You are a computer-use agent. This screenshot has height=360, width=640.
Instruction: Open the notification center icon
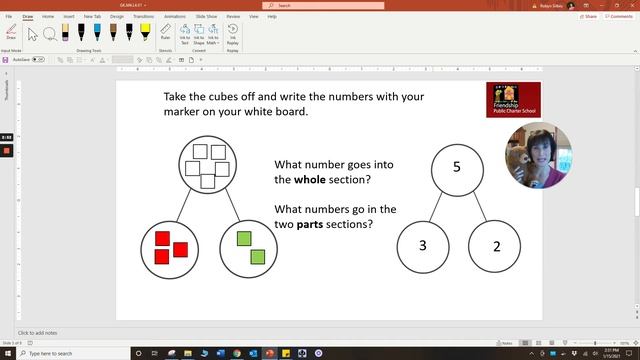point(629,353)
